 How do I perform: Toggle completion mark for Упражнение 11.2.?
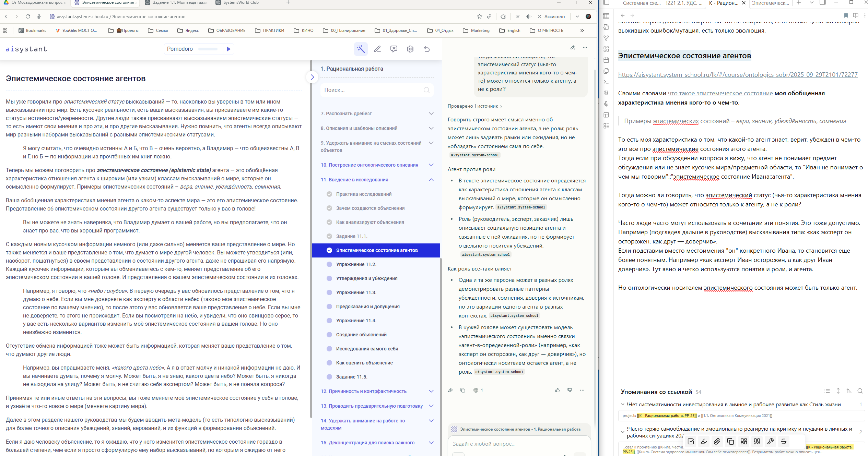click(x=329, y=264)
